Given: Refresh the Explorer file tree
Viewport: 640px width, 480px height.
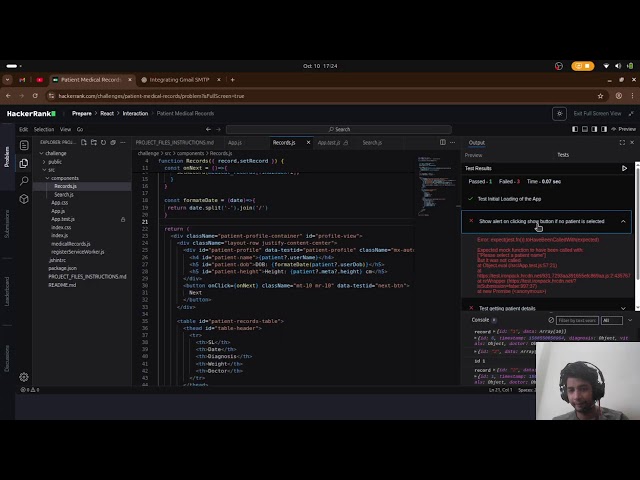Looking at the screenshot, I should 103,142.
